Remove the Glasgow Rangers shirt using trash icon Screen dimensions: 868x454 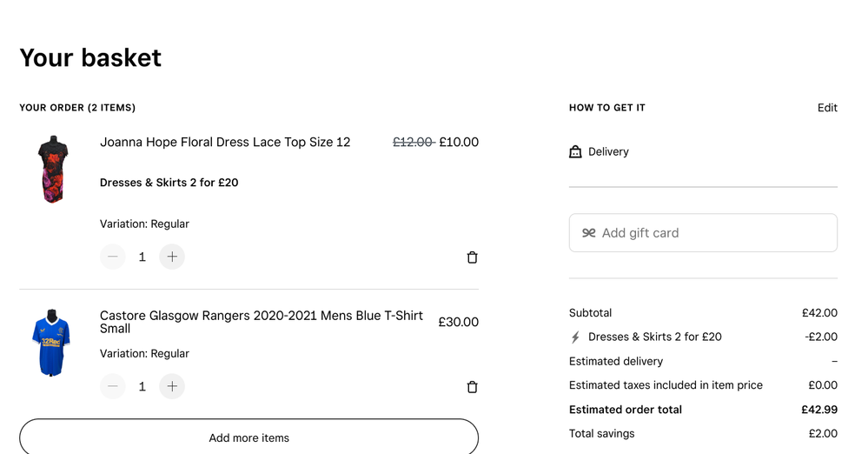472,387
